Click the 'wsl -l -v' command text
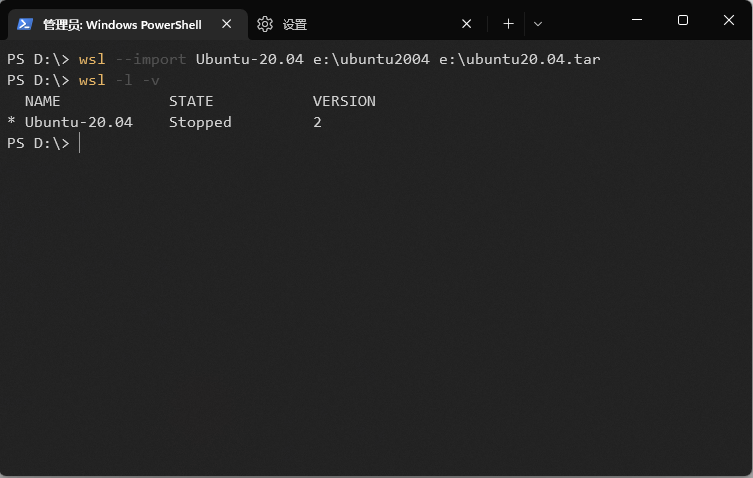753x478 pixels. tap(119, 80)
